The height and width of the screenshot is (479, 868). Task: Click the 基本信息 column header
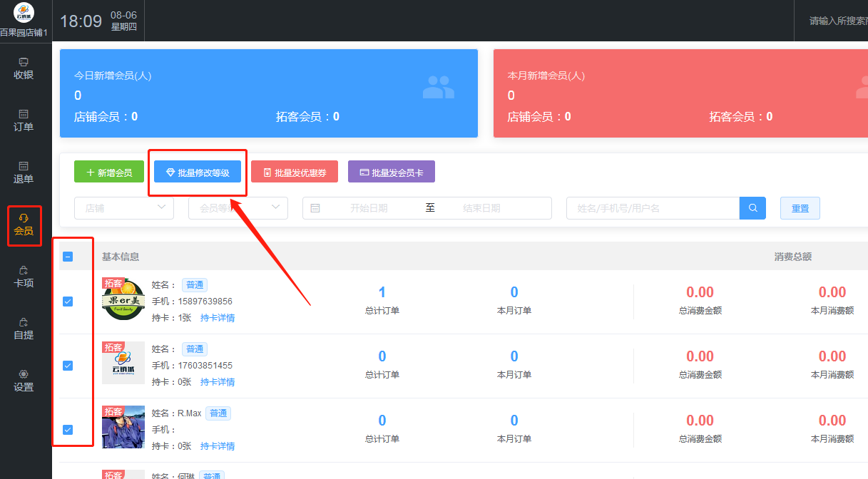coord(121,257)
